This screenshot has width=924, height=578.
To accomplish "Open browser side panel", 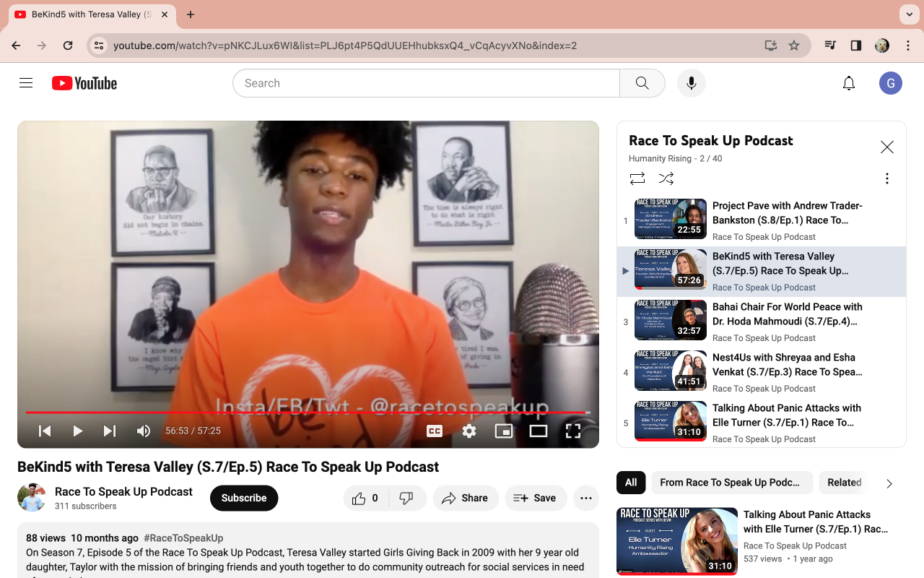I will 856,46.
